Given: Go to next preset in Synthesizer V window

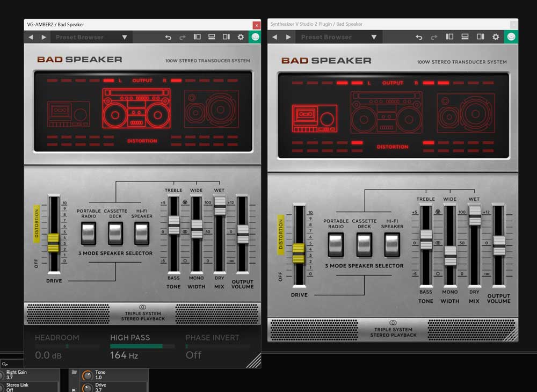Looking at the screenshot, I should click(288, 37).
